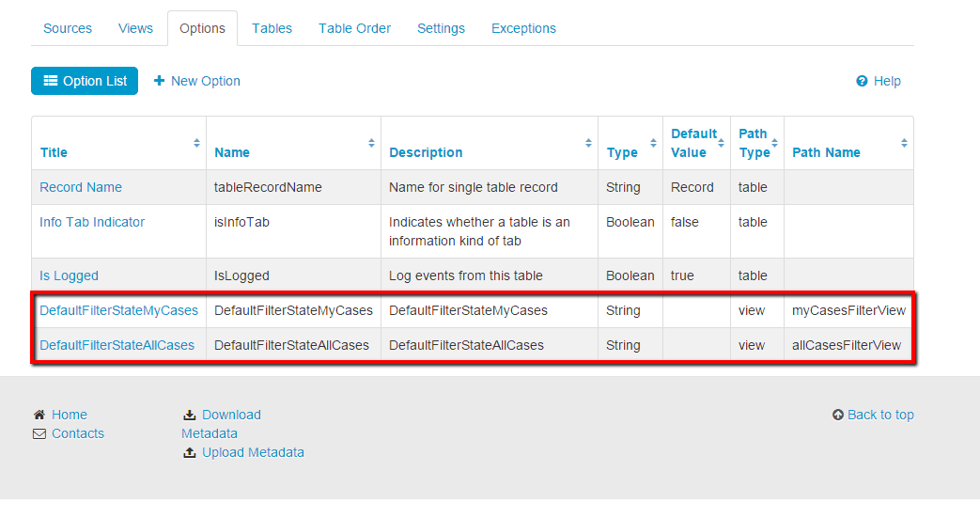Open the Help link
980x519 pixels.
pyautogui.click(x=879, y=81)
